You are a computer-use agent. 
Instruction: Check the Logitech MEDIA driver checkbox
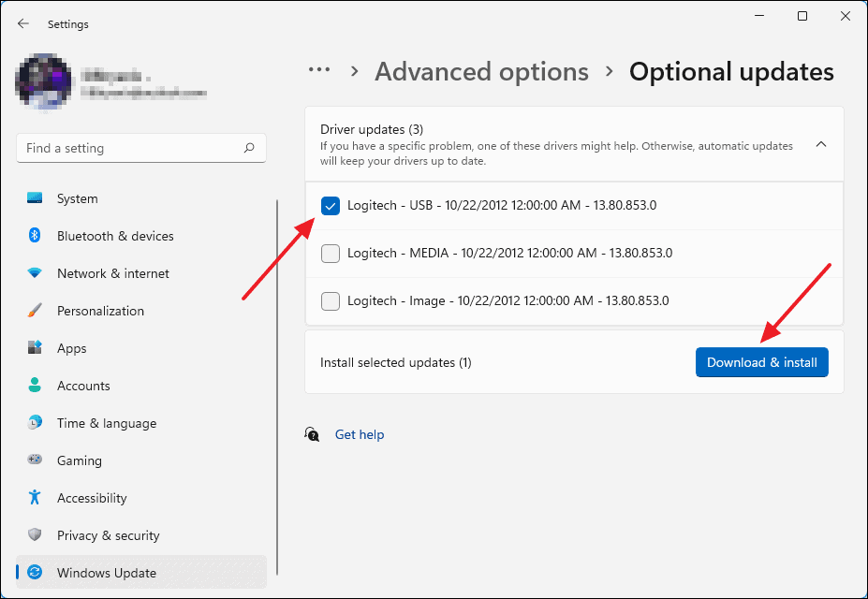pyautogui.click(x=331, y=254)
